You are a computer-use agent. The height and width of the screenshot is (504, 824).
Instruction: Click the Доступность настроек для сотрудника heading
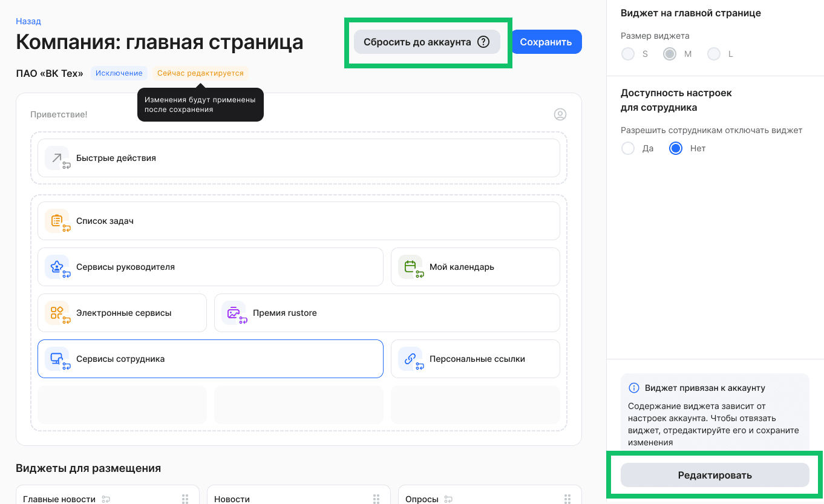click(676, 100)
